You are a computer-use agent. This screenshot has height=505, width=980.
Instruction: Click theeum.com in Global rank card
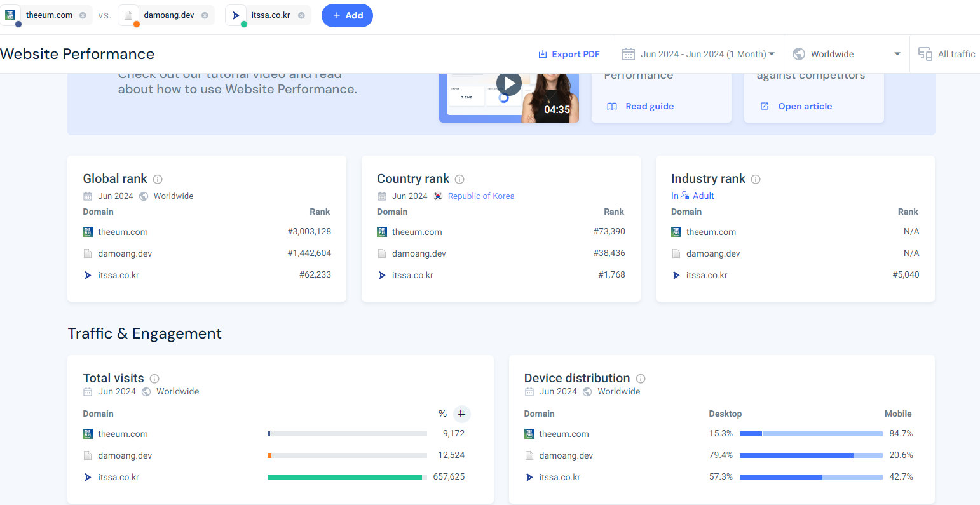(123, 232)
